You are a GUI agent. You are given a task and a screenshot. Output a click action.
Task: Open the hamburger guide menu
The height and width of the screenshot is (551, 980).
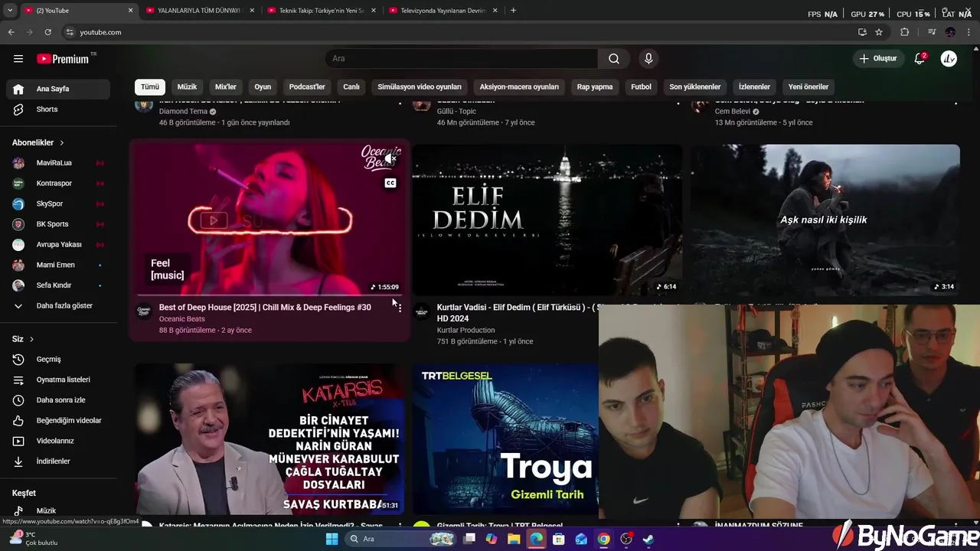pyautogui.click(x=18, y=59)
